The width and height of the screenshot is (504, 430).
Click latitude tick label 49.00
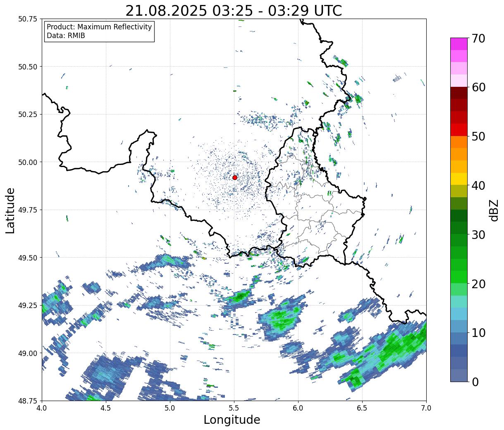(28, 353)
